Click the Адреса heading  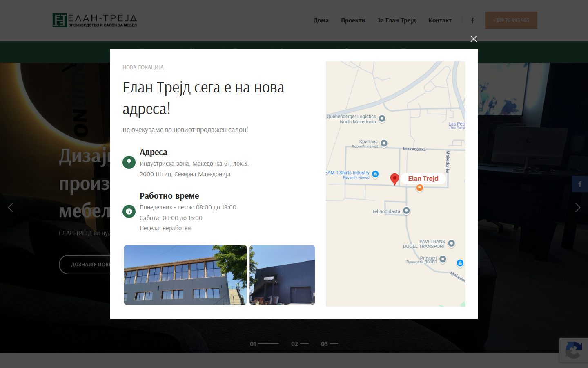pos(154,152)
